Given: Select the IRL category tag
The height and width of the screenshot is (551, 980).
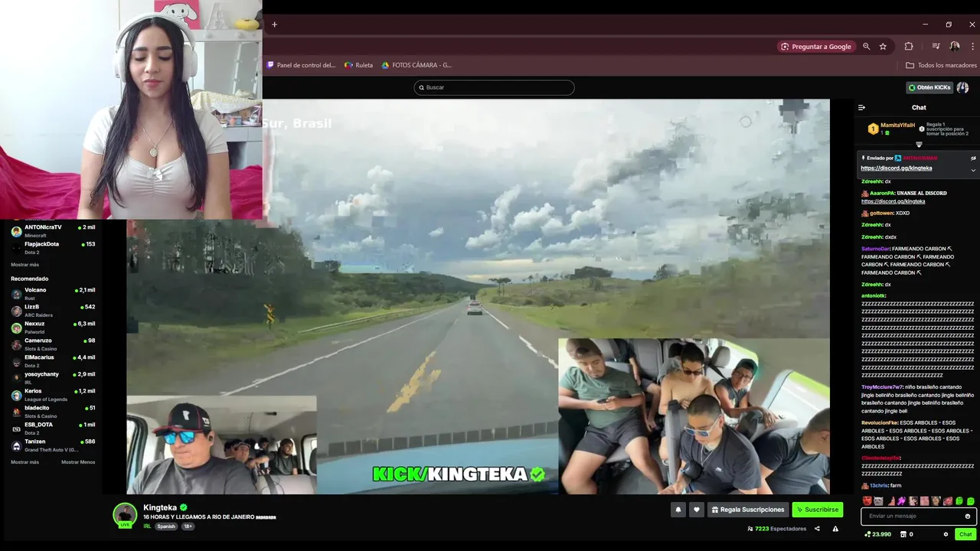Looking at the screenshot, I should click(147, 527).
